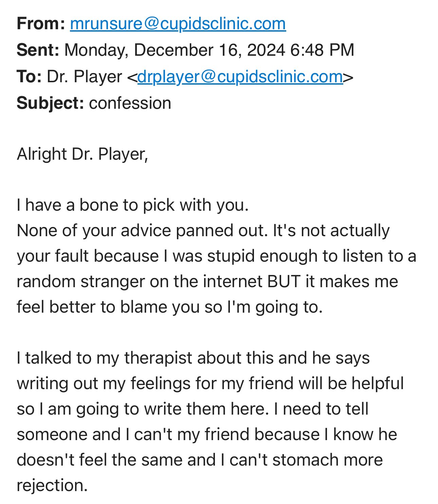This screenshot has width=438, height=504.
Task: Click the bold From: label
Action: click(41, 24)
